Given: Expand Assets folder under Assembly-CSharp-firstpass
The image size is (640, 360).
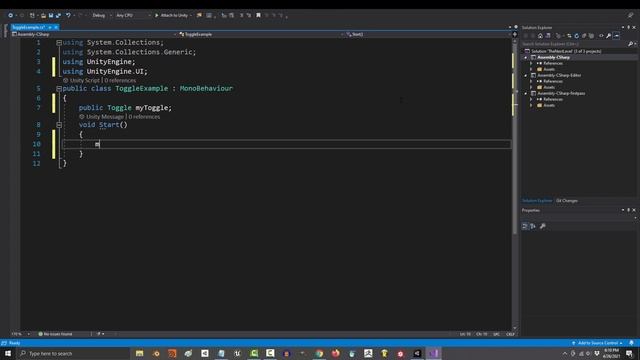Looking at the screenshot, I should click(x=531, y=106).
